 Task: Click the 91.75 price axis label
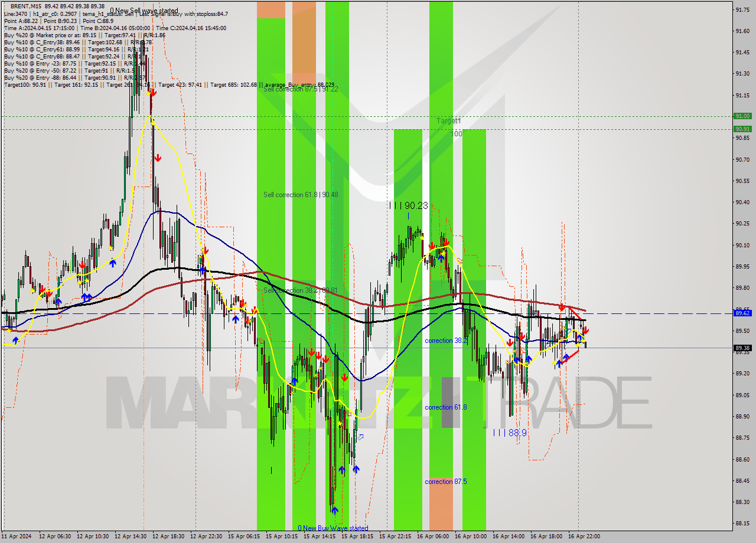742,9
